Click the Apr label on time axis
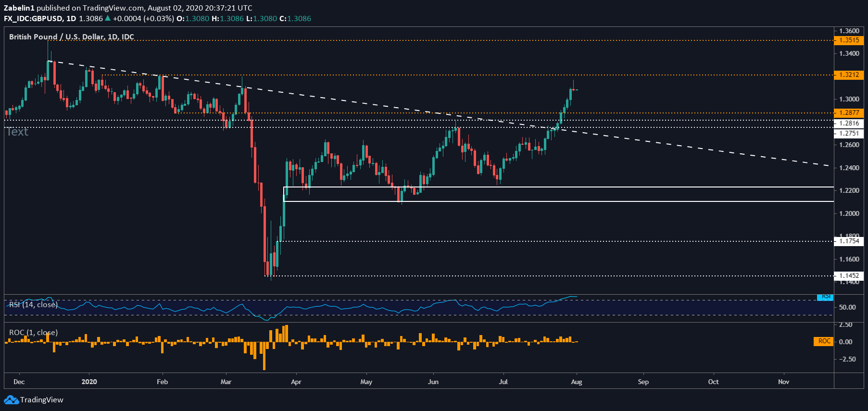The width and height of the screenshot is (868, 411). [x=296, y=382]
